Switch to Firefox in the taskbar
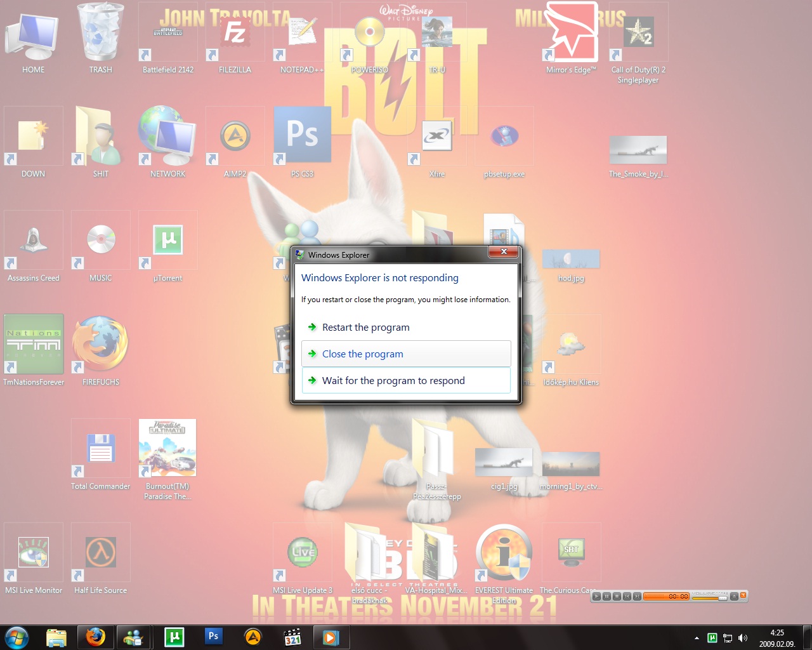The height and width of the screenshot is (650, 812). [x=95, y=637]
